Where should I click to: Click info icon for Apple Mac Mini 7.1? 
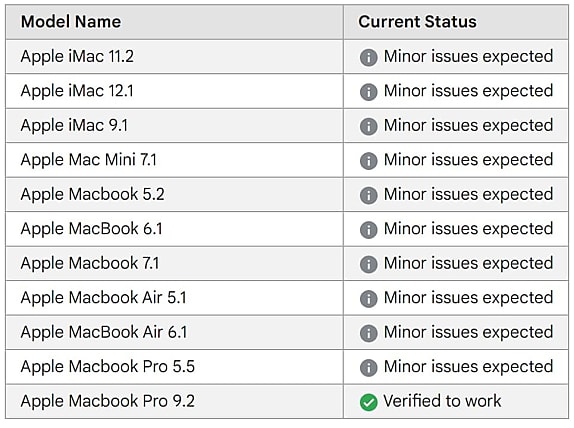click(368, 161)
